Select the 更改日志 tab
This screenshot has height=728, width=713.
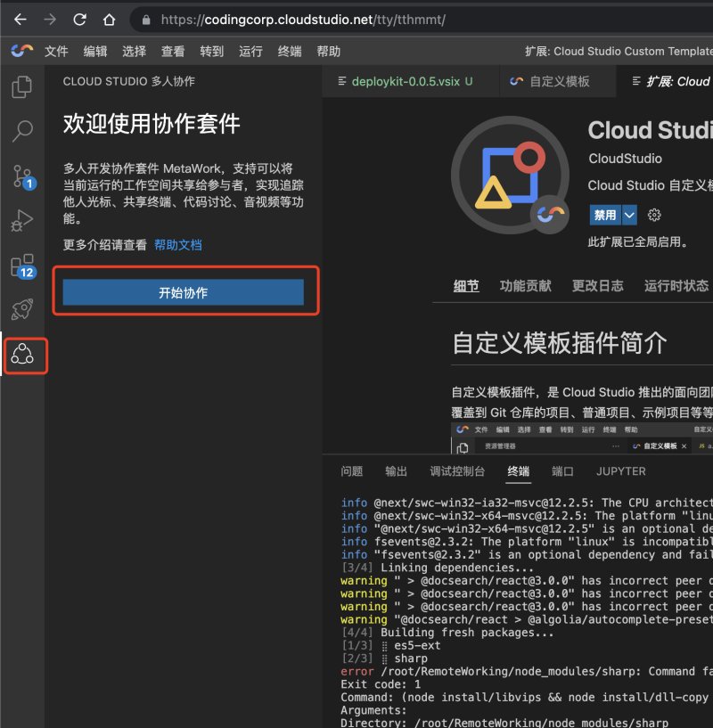(x=597, y=285)
